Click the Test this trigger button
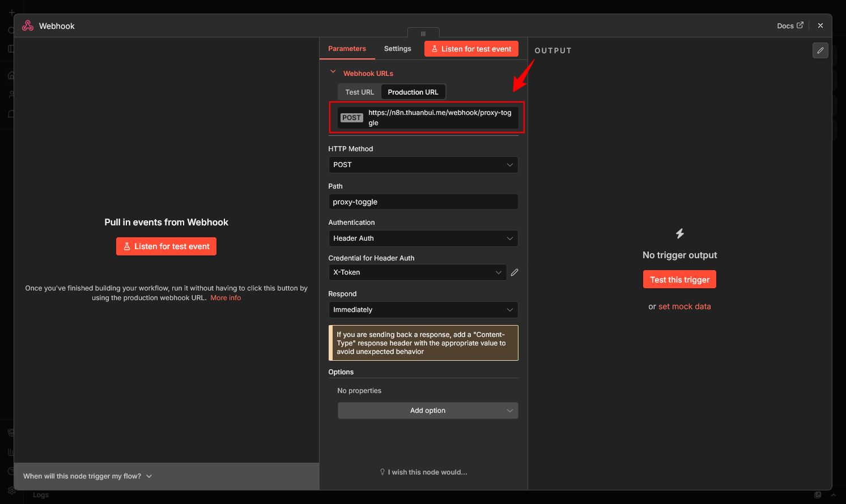Image resolution: width=846 pixels, height=504 pixels. click(x=679, y=280)
